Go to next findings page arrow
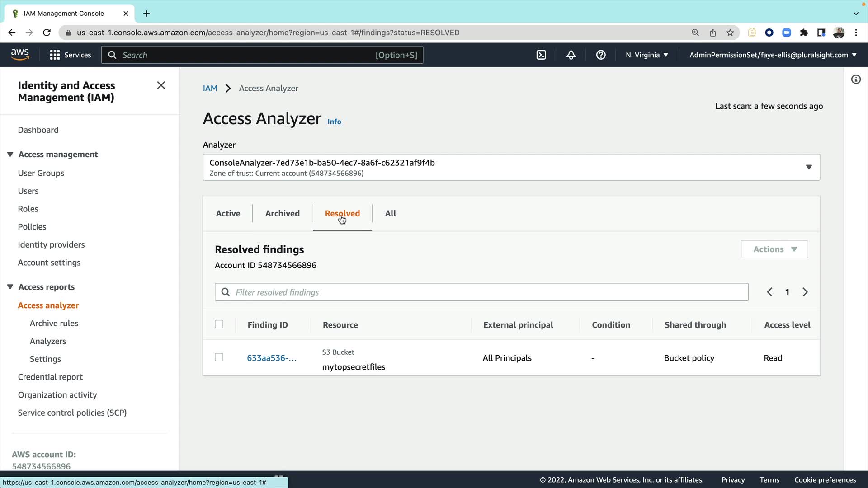The image size is (868, 488). click(x=805, y=292)
